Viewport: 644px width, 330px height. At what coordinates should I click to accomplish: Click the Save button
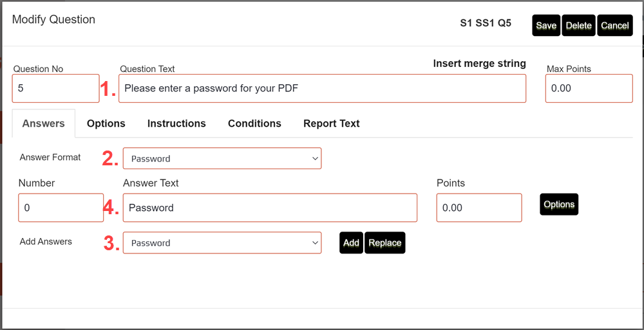[546, 26]
